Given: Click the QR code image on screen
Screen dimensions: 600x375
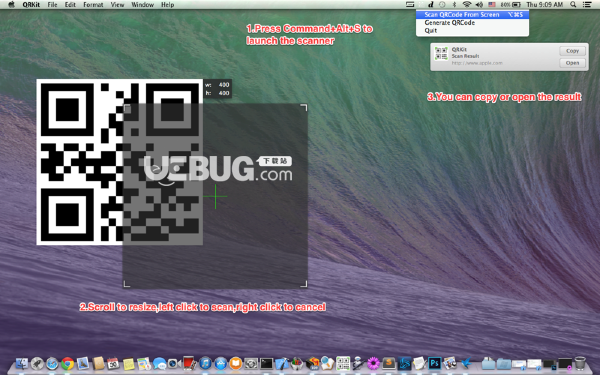Looking at the screenshot, I should tap(119, 162).
